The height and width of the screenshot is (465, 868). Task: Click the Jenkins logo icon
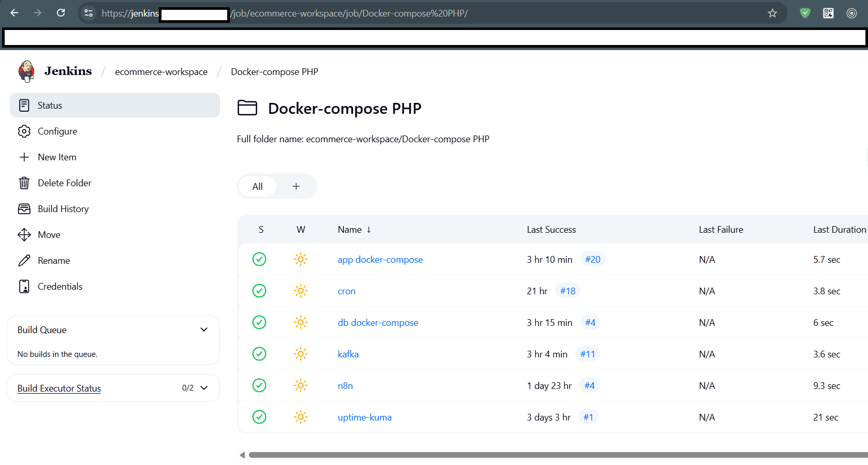coord(26,71)
